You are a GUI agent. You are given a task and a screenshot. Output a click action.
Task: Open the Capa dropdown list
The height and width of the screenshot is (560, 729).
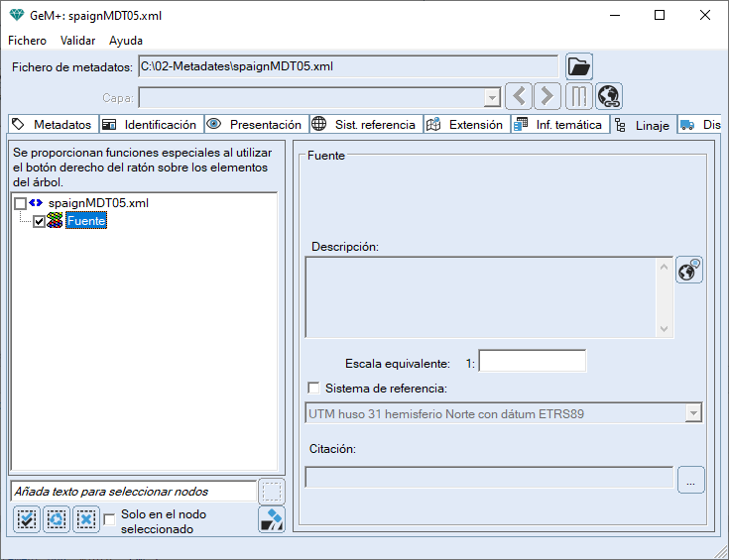492,98
